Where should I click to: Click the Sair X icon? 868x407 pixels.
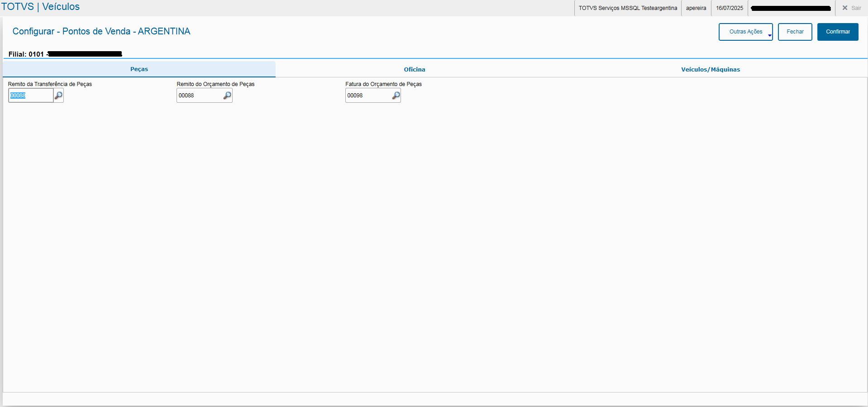844,8
